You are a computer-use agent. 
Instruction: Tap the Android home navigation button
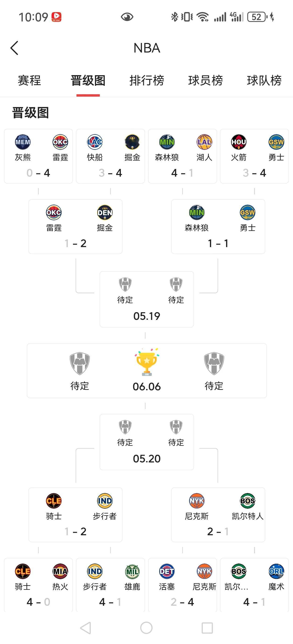[x=146, y=628]
